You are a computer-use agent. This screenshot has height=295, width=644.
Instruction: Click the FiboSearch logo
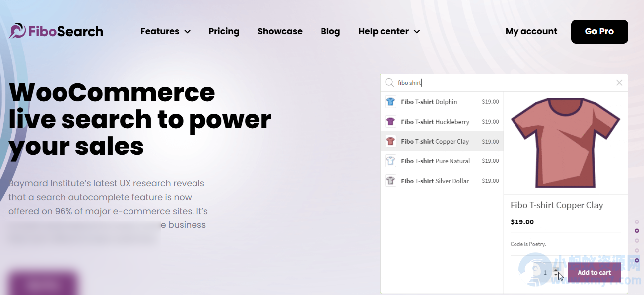point(56,31)
